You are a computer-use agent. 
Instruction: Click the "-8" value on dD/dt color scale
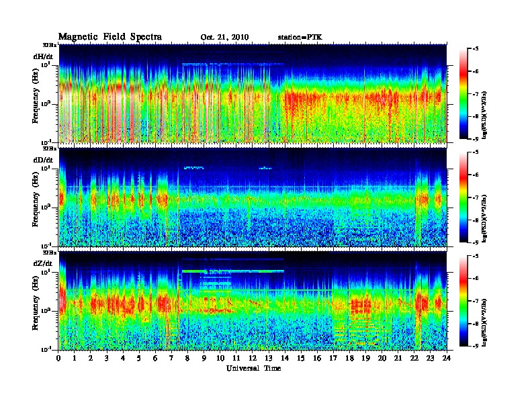point(476,220)
